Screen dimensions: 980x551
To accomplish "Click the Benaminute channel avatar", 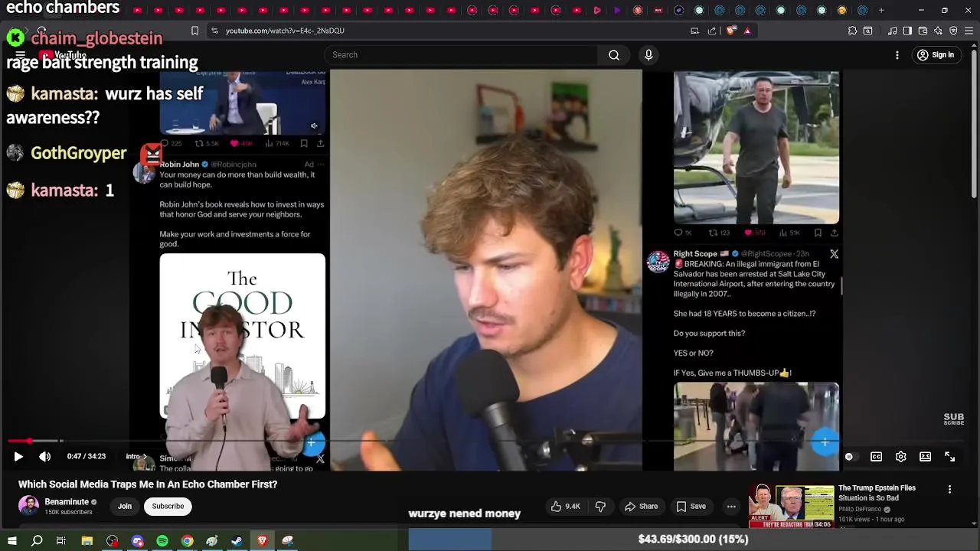I will [28, 506].
